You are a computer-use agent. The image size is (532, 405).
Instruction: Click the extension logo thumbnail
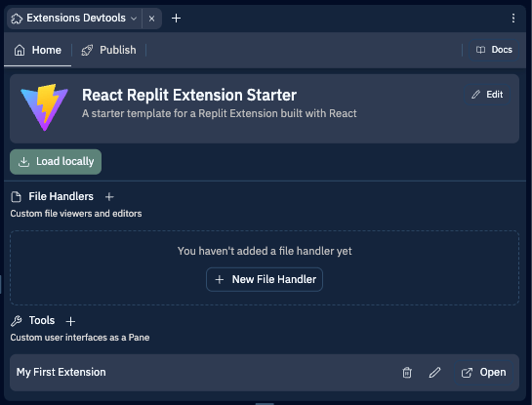click(x=45, y=107)
